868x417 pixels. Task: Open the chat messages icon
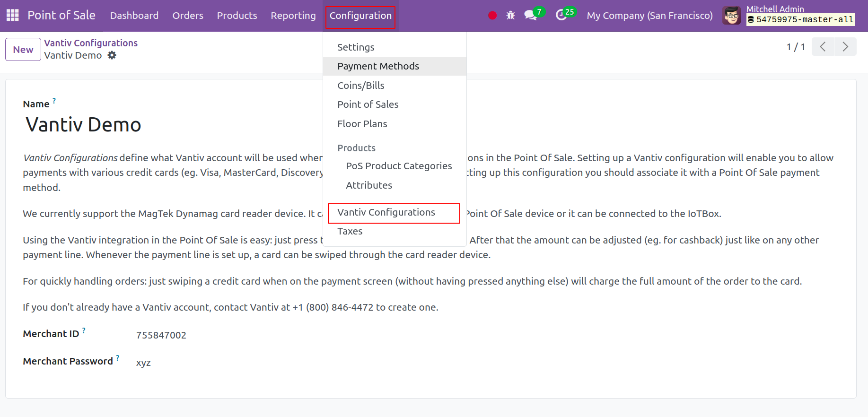pyautogui.click(x=530, y=16)
